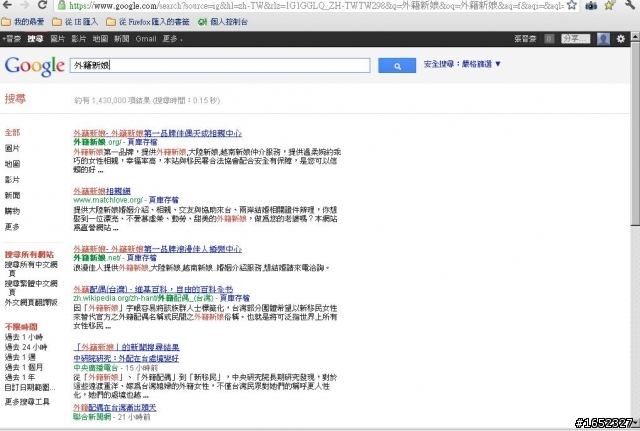This screenshot has height=431, width=640.
Task: Open the 浪漫佳人婚姻中心 result title
Action: coord(158,249)
